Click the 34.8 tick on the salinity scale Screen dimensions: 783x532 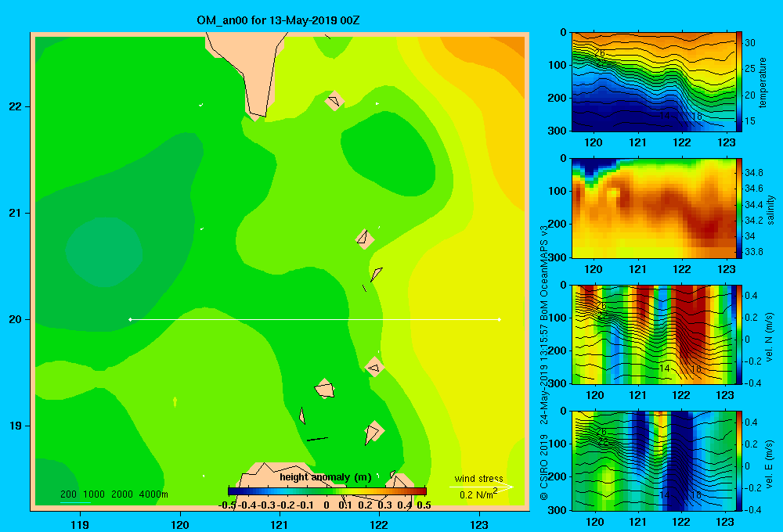754,173
